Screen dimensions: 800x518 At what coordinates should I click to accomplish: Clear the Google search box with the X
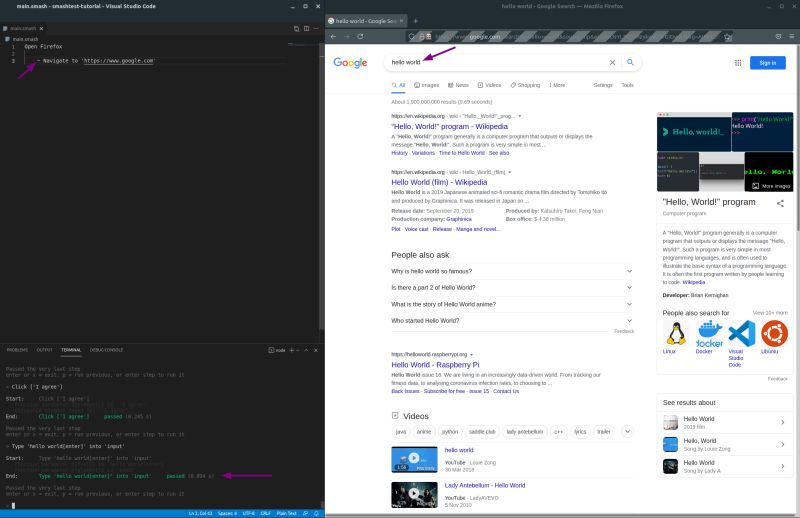[612, 62]
